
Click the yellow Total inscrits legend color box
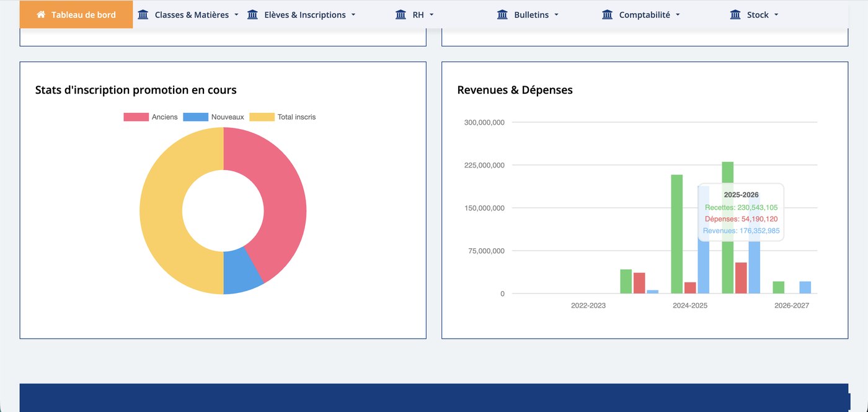click(262, 117)
